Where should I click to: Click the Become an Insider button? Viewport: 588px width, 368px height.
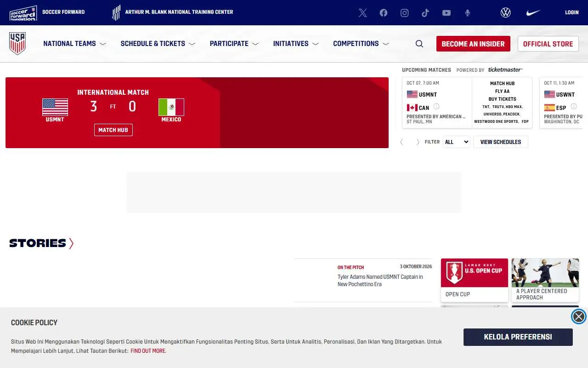pyautogui.click(x=473, y=44)
